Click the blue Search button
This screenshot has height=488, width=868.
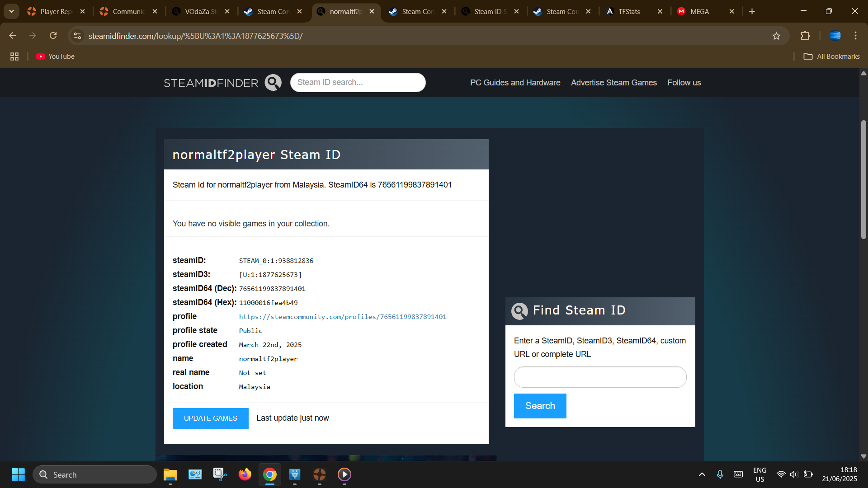[x=540, y=406]
